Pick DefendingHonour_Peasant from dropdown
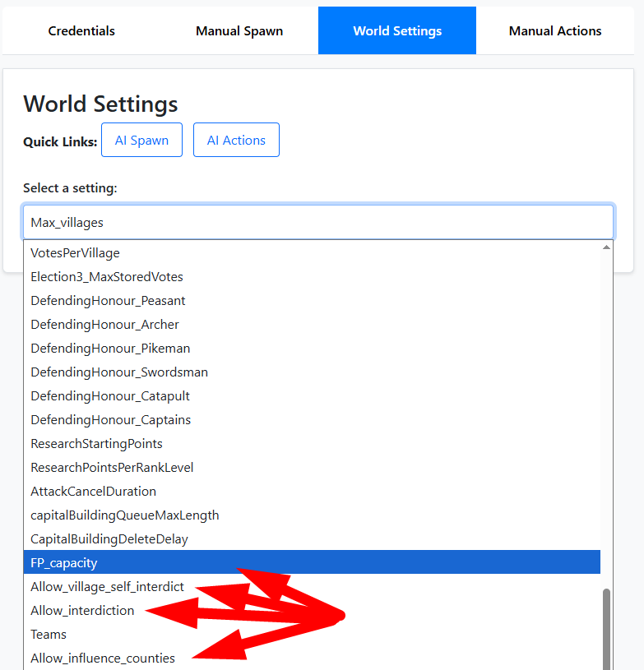The image size is (644, 670). tap(108, 301)
